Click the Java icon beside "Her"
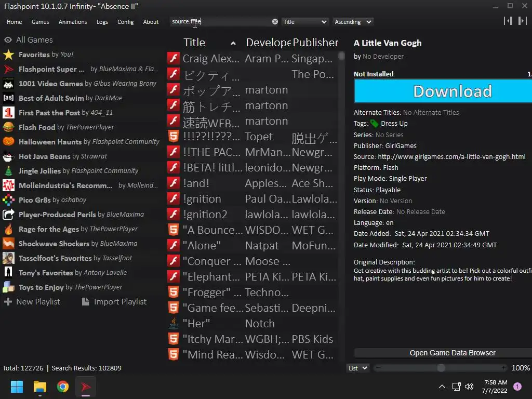Viewport: 532px width, 399px height. (x=174, y=324)
